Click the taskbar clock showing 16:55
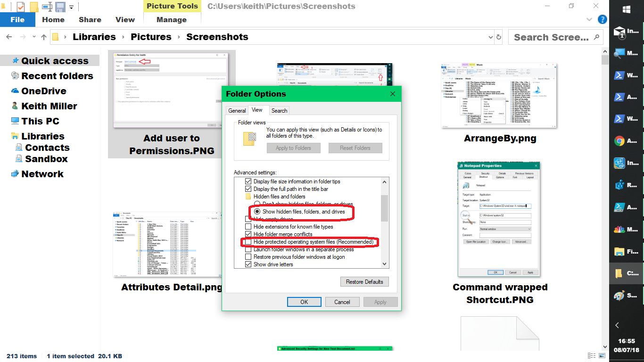 pos(627,341)
